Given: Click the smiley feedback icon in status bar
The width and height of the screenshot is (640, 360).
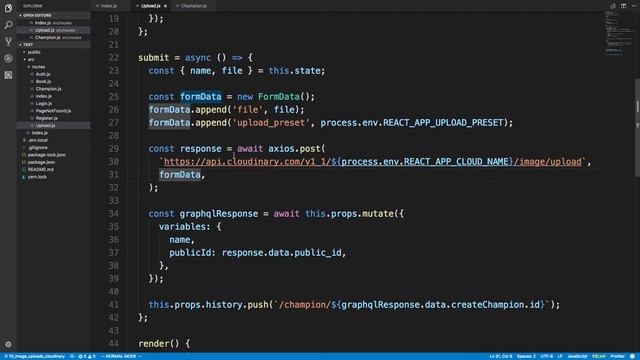Looking at the screenshot, I should click(x=632, y=356).
